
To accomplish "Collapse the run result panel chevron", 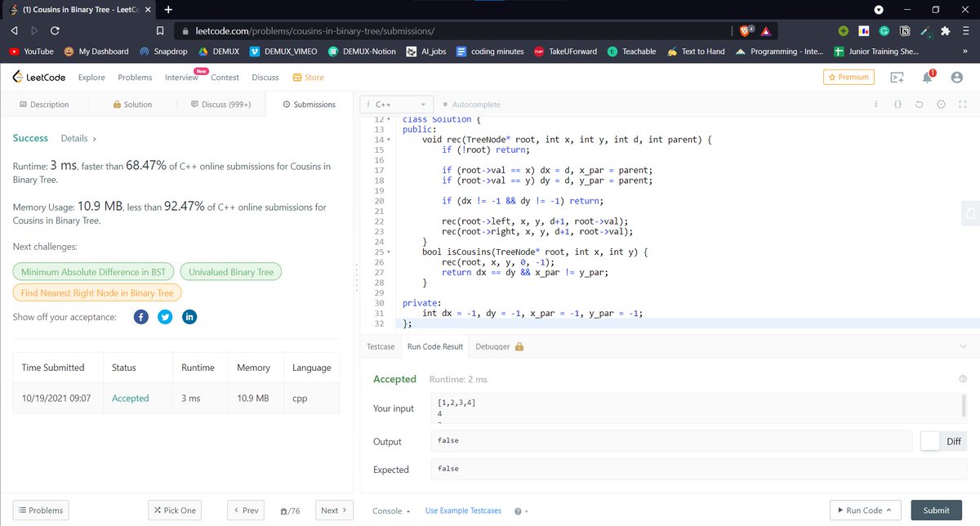I will tap(963, 346).
